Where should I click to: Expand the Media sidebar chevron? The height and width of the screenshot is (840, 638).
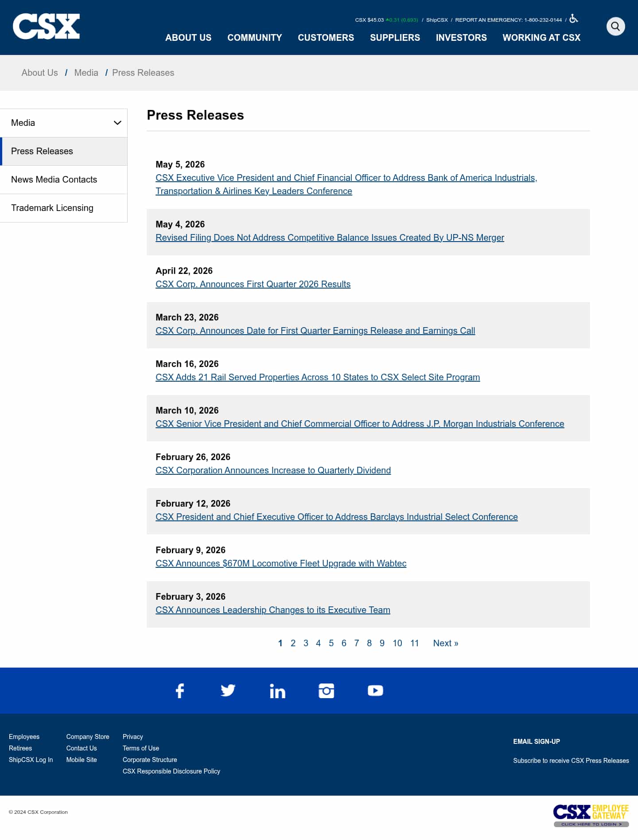coord(117,123)
